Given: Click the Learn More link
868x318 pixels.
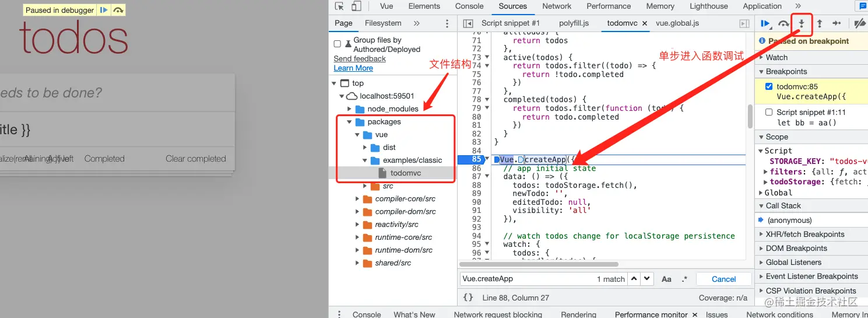Looking at the screenshot, I should 353,68.
